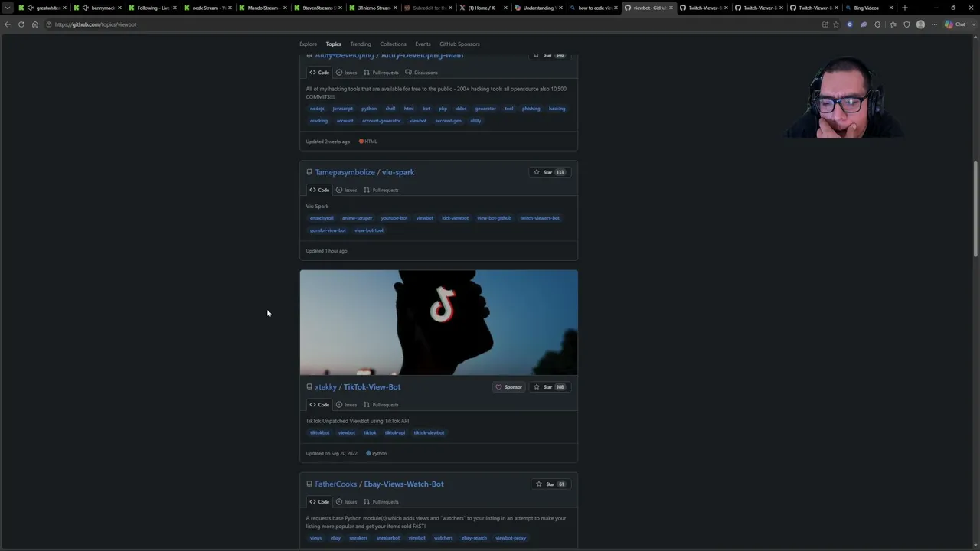Viewport: 980px width, 551px height.
Task: Open the Tamepasymbolize / viu-spark repository link
Action: 364,172
